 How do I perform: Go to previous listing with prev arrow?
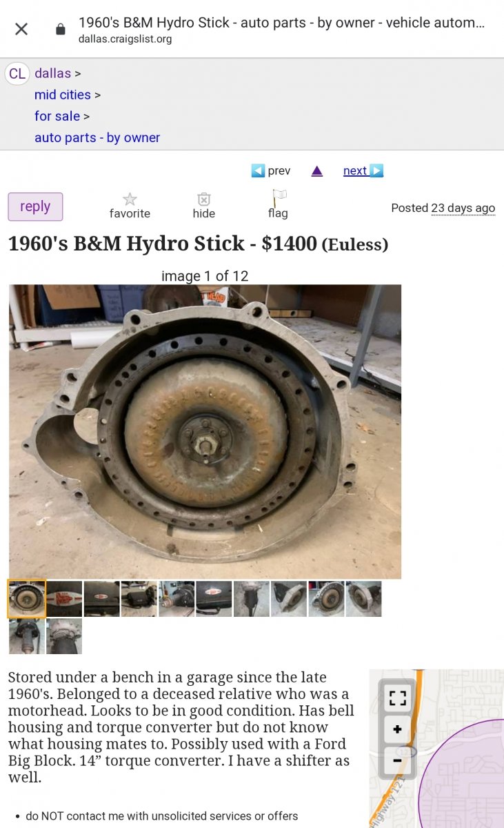(x=270, y=170)
